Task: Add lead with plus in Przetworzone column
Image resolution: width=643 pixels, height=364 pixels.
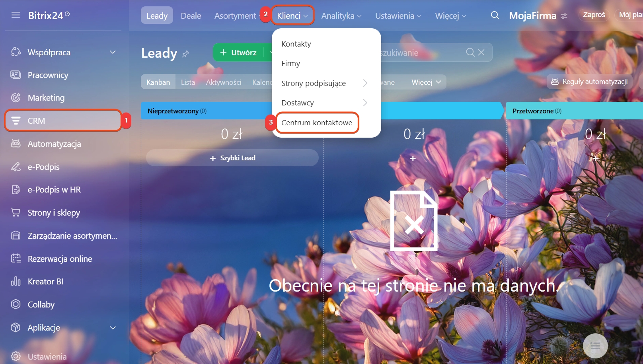Action: (596, 158)
